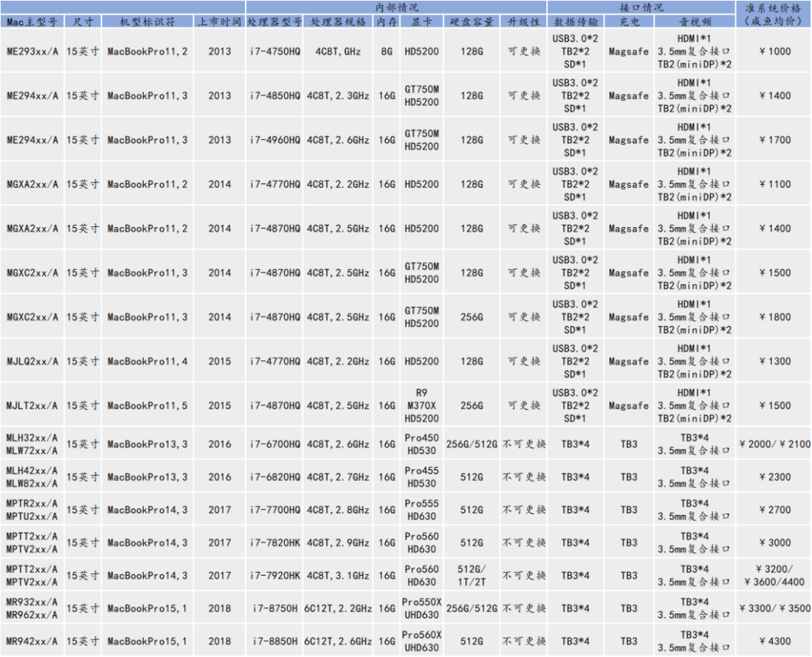Image resolution: width=812 pixels, height=657 pixels.
Task: Select the ¥3000 price cell
Action: (x=774, y=543)
